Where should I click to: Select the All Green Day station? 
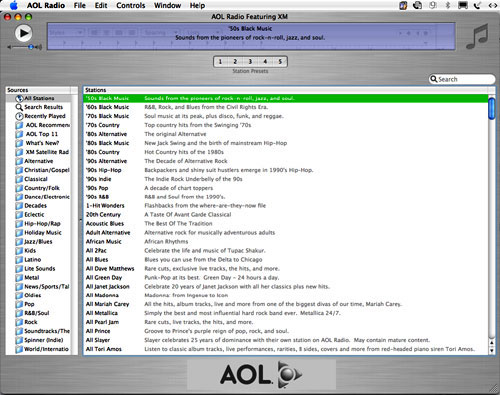[x=285, y=278]
